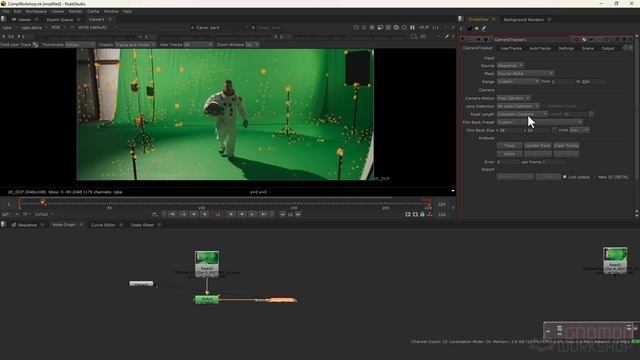Click the play forward button
This screenshot has width=640, height=360.
(231, 214)
